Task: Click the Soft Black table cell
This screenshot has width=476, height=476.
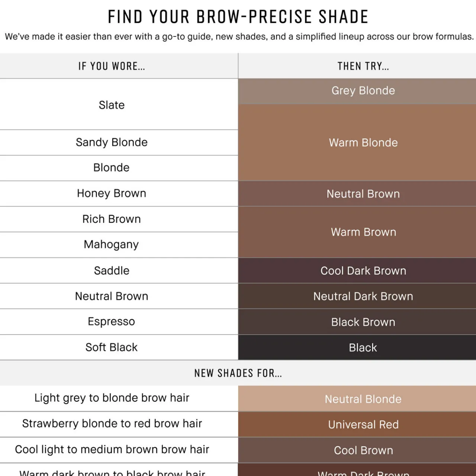Action: pos(112,347)
